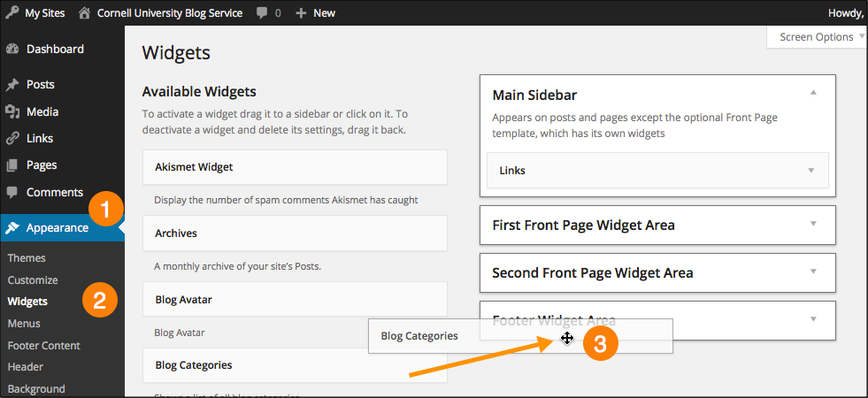Image resolution: width=868 pixels, height=398 pixels.
Task: Click the Media icon in sidebar
Action: 12,111
